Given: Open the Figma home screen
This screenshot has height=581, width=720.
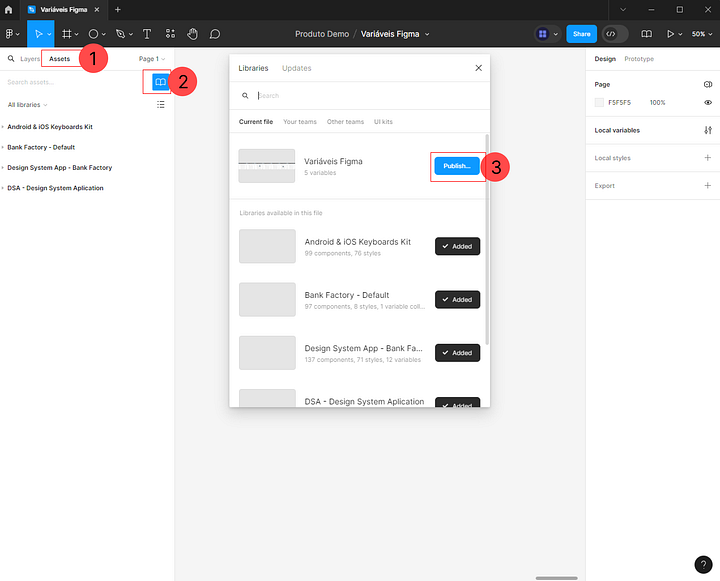Looking at the screenshot, I should 9,9.
